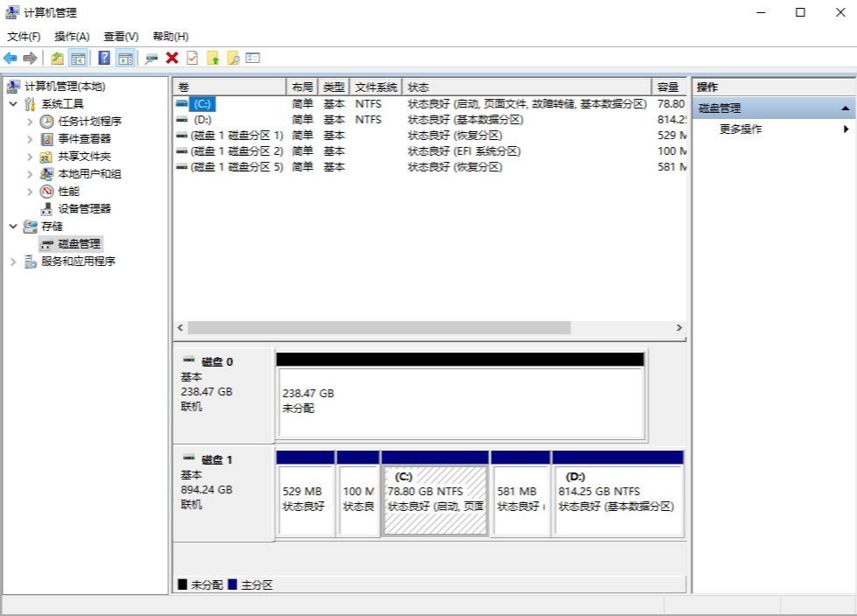The image size is (857, 616).
Task: Click the Up one level folder icon
Action: point(57,58)
